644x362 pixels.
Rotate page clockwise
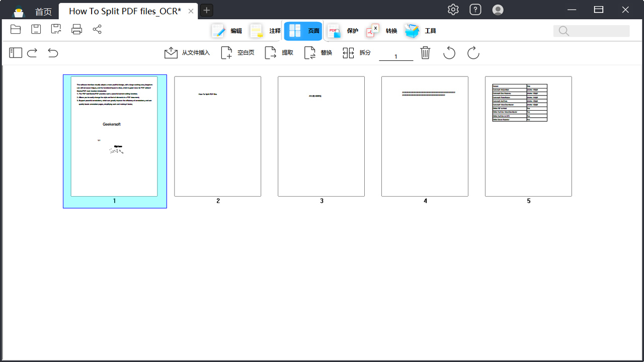(473, 53)
